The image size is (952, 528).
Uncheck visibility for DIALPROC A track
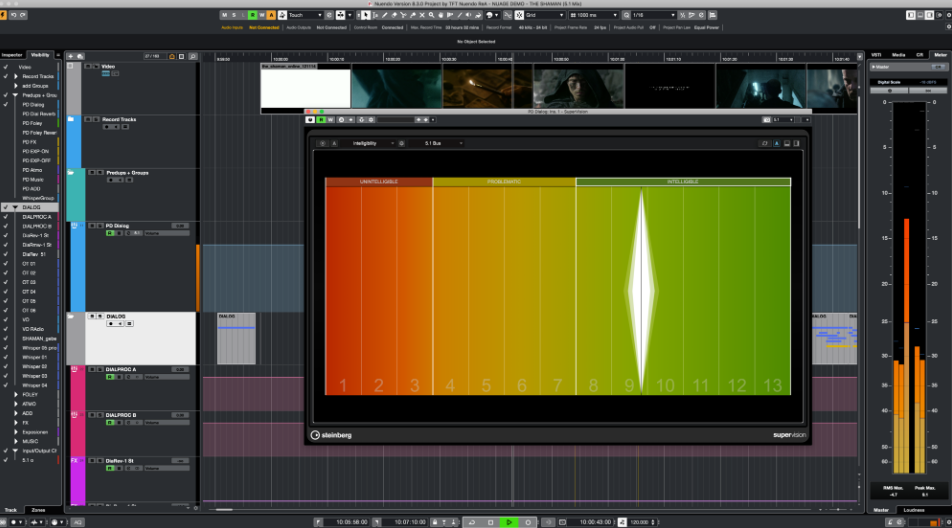tap(6, 217)
